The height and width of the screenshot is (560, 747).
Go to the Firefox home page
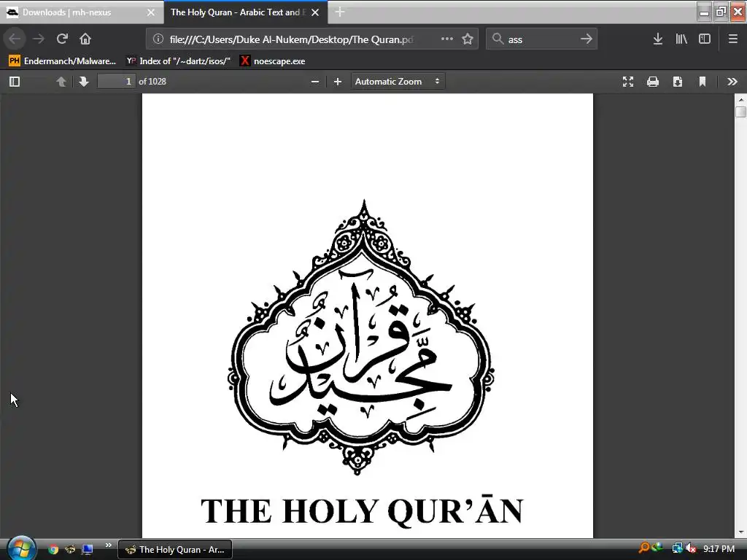pyautogui.click(x=85, y=39)
